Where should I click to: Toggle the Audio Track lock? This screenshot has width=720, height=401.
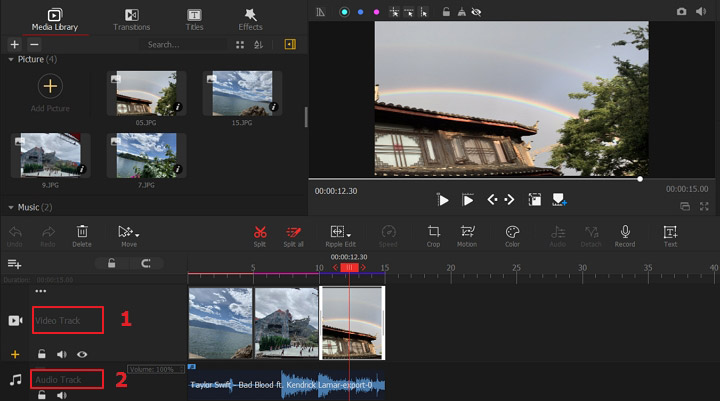pos(42,396)
